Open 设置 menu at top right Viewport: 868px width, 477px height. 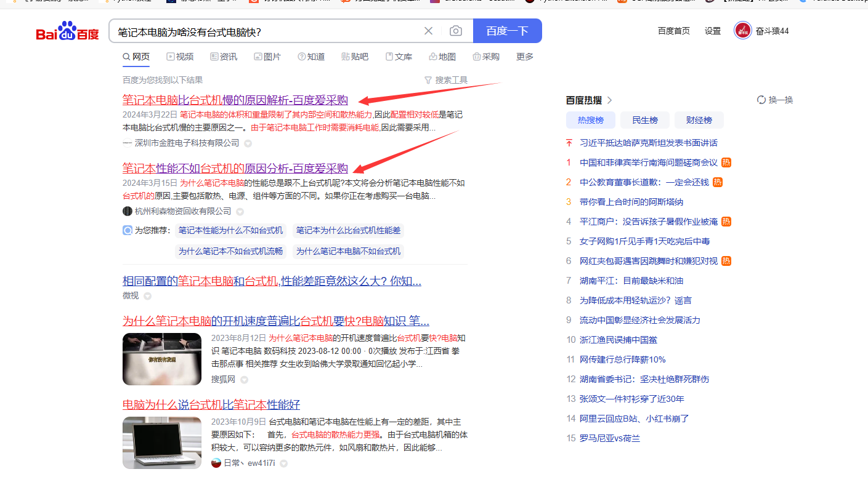tap(713, 31)
